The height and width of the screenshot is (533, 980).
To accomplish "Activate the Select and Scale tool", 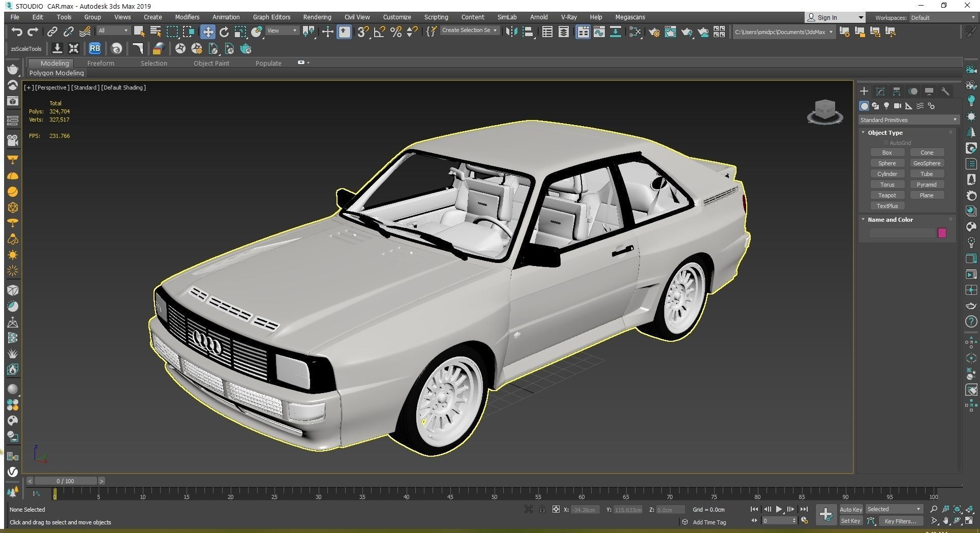I will [x=240, y=32].
